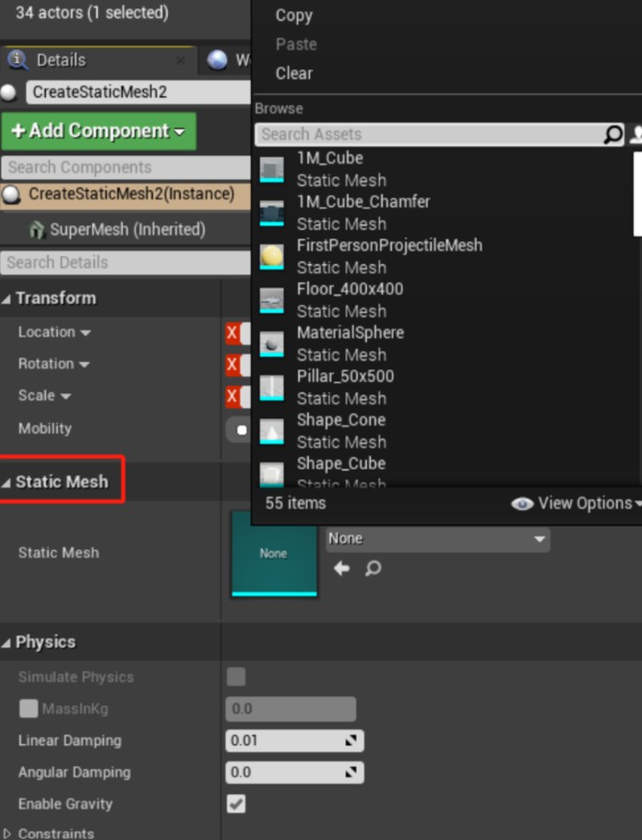Select the 1M_Cube_Chamfer thumbnail
This screenshot has height=840, width=642.
[271, 213]
